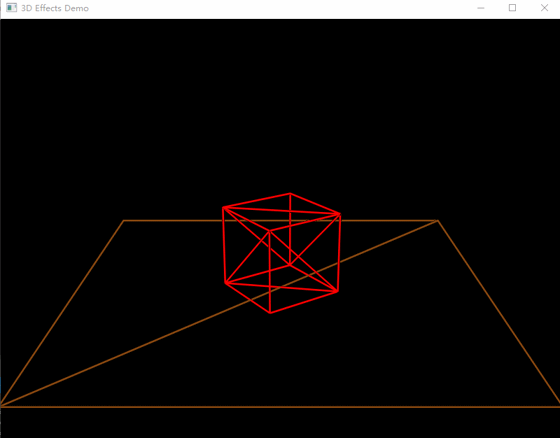The image size is (560, 438).
Task: Click the 3D Effects Demo app icon
Action: [11, 8]
